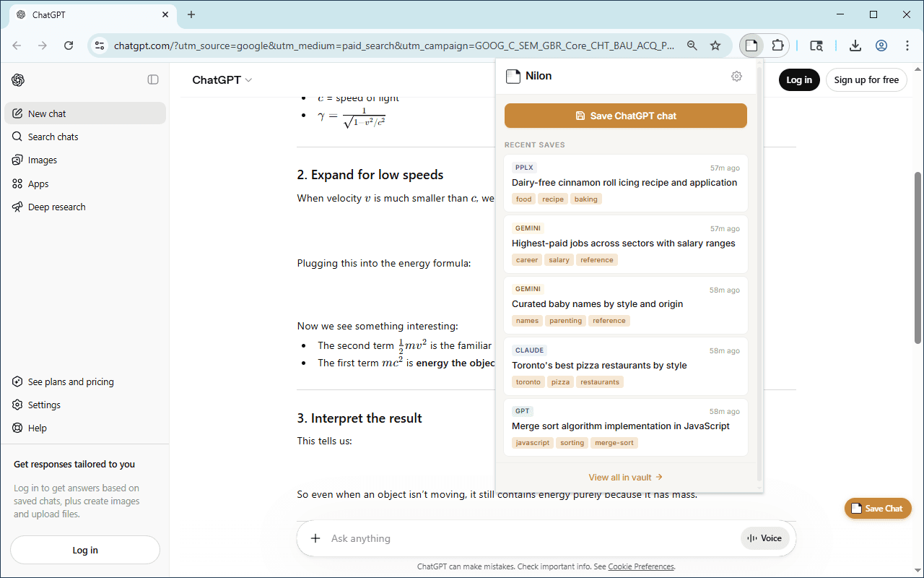The image size is (924, 578).
Task: Open saved Dairy-free cinnamon roll icing chat
Action: click(626, 183)
